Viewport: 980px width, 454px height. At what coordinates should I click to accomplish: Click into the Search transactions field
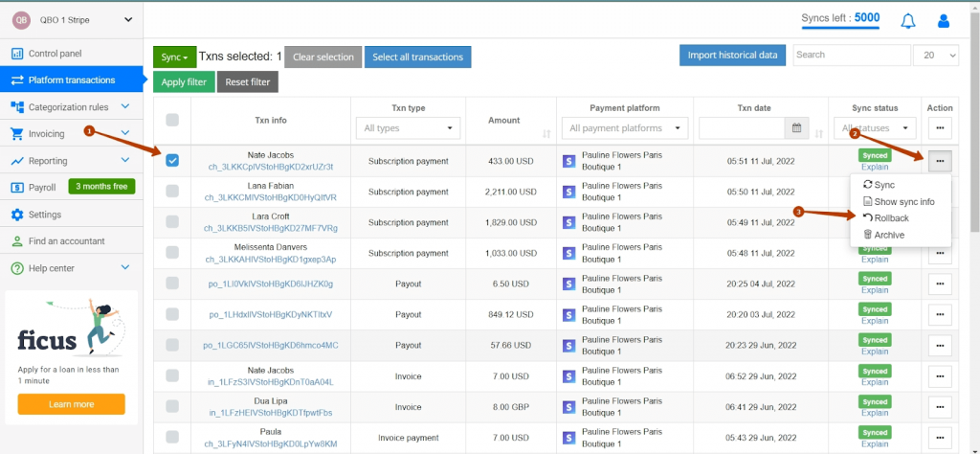tap(852, 55)
